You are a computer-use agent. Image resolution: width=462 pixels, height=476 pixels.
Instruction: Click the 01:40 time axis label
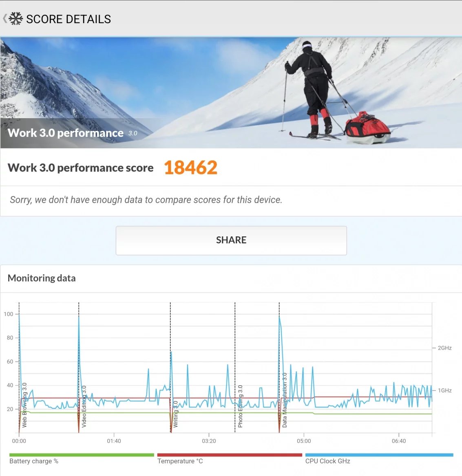[x=114, y=441]
